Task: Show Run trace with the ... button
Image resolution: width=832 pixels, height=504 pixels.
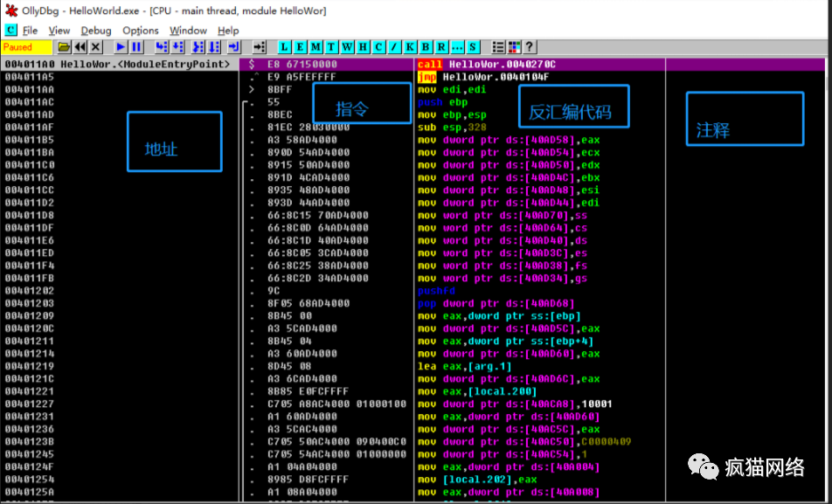Action: (x=457, y=47)
